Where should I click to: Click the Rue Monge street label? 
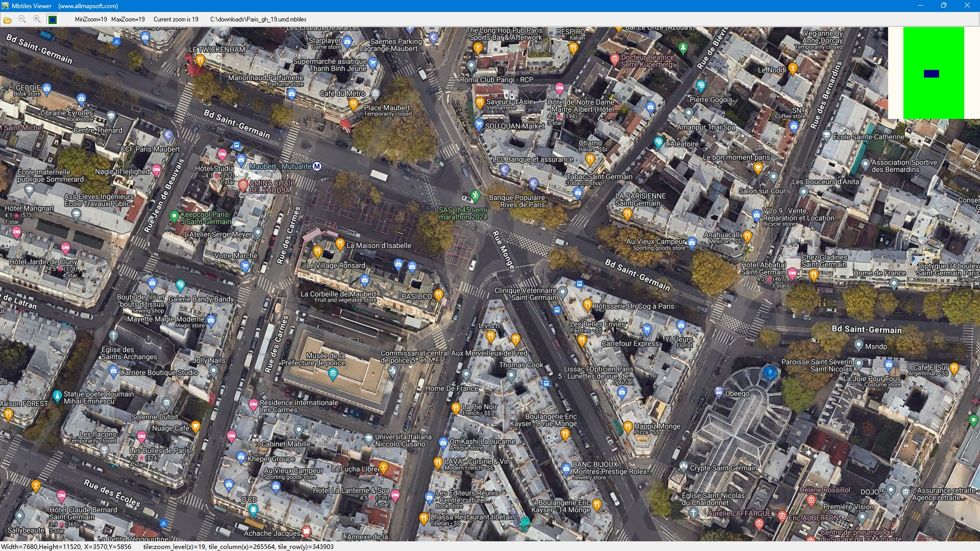[503, 249]
